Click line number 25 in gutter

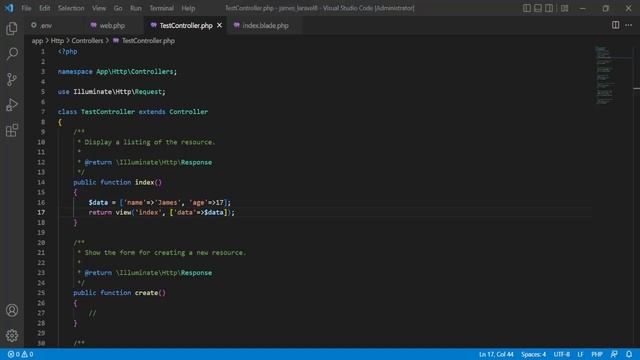[x=41, y=293]
